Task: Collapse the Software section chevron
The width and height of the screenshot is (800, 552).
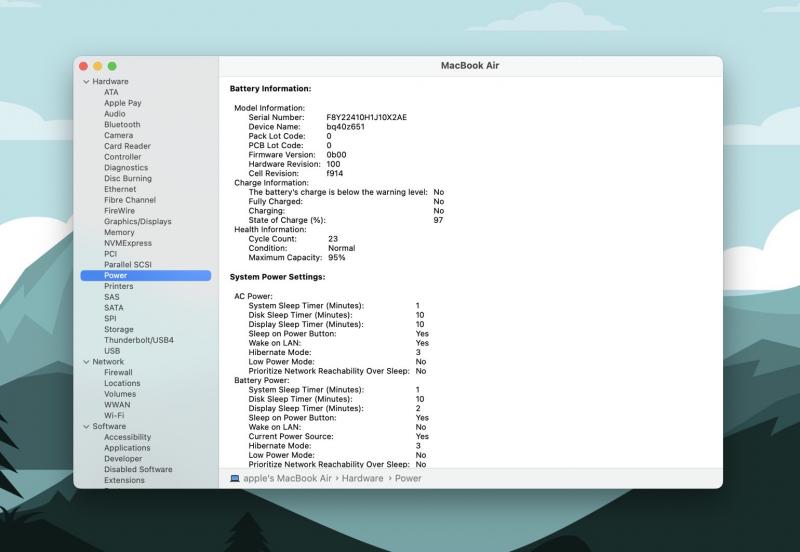Action: pos(86,426)
